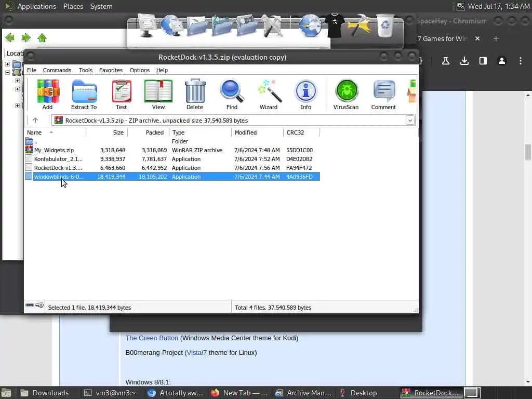Select the windowblinds-6-0... file row
The width and height of the screenshot is (532, 399).
tap(172, 177)
